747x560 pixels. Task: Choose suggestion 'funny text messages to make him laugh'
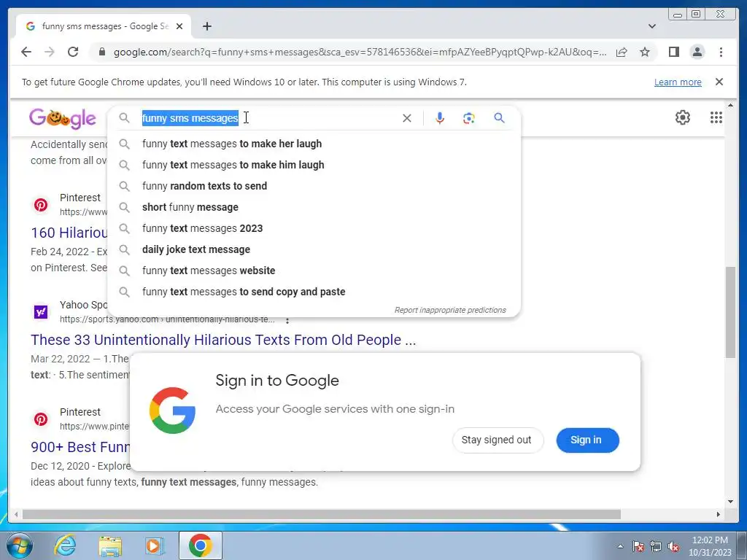(314, 165)
